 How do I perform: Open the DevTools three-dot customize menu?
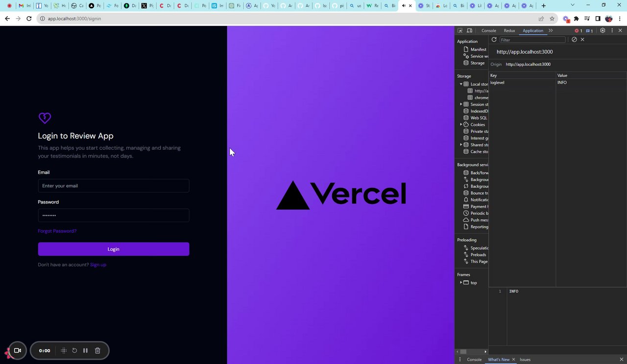click(612, 30)
